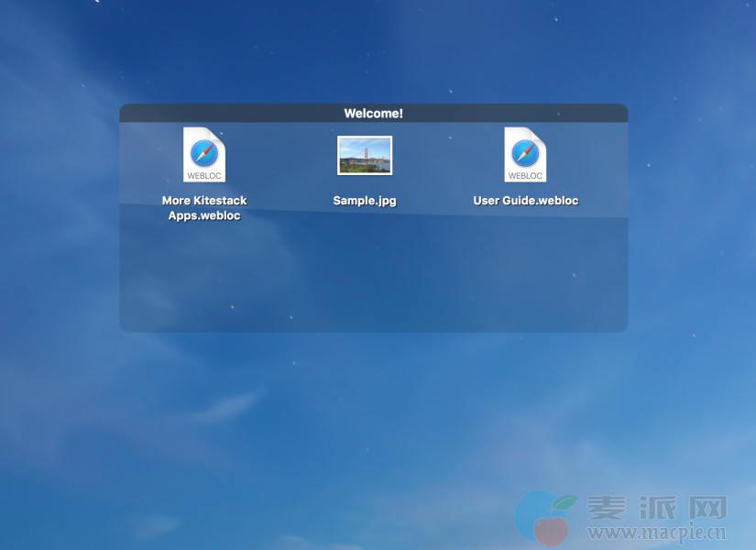The image size is (756, 550).
Task: Click the Safari compass on More Kitestack Apps
Action: [x=203, y=152]
